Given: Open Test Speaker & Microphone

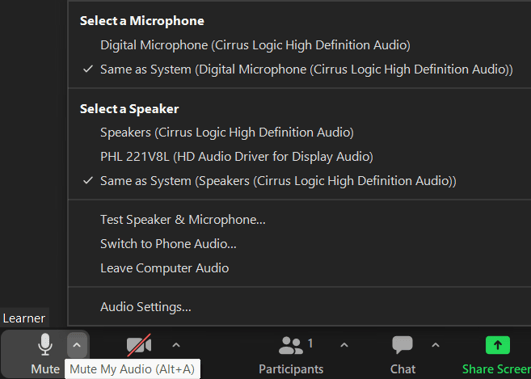Looking at the screenshot, I should [x=183, y=220].
